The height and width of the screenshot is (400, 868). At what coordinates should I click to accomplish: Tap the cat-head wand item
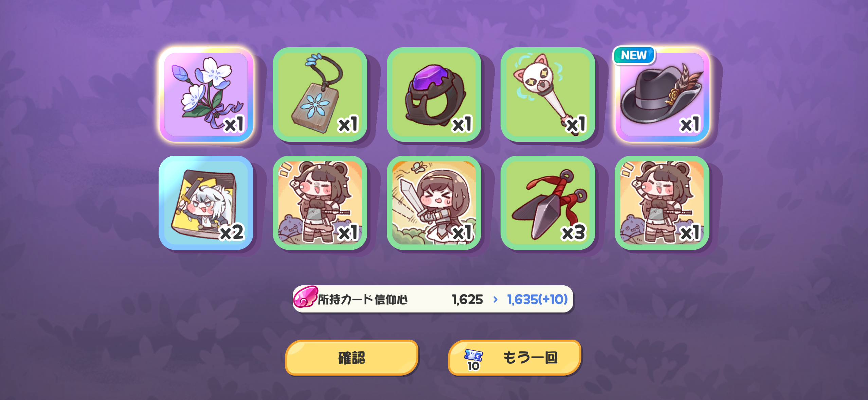[x=548, y=94]
